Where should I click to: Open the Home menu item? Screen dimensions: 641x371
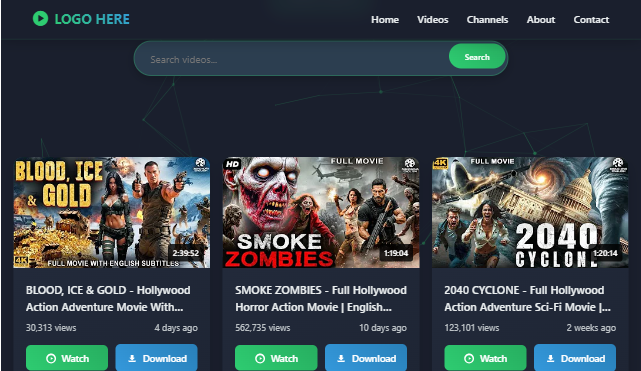385,20
